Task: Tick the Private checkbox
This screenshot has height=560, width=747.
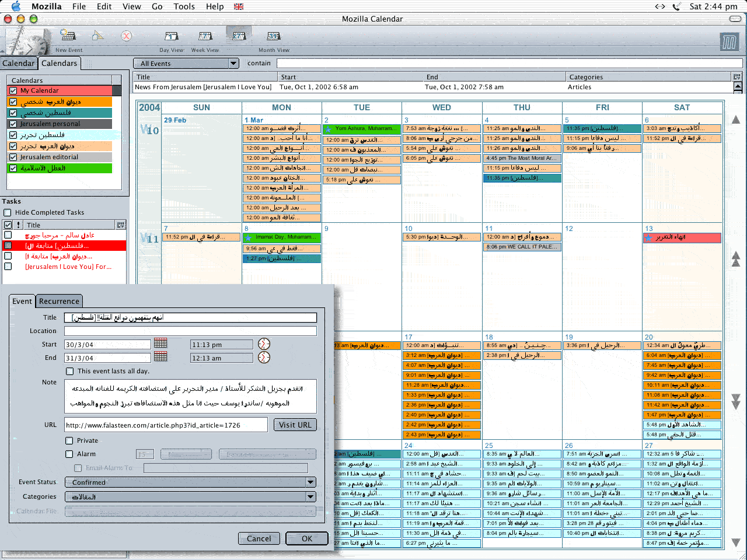Action: pyautogui.click(x=69, y=440)
